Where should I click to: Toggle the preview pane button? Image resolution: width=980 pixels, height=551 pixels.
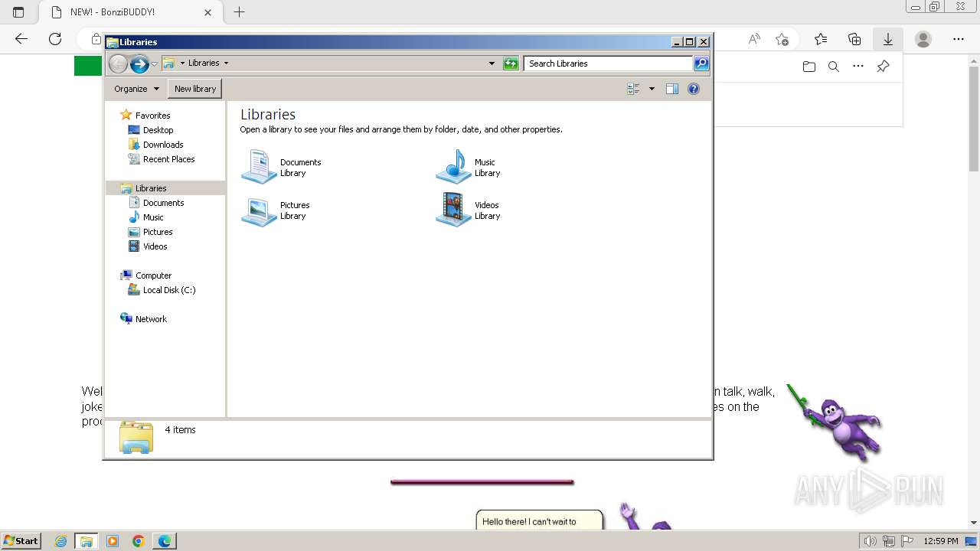672,89
